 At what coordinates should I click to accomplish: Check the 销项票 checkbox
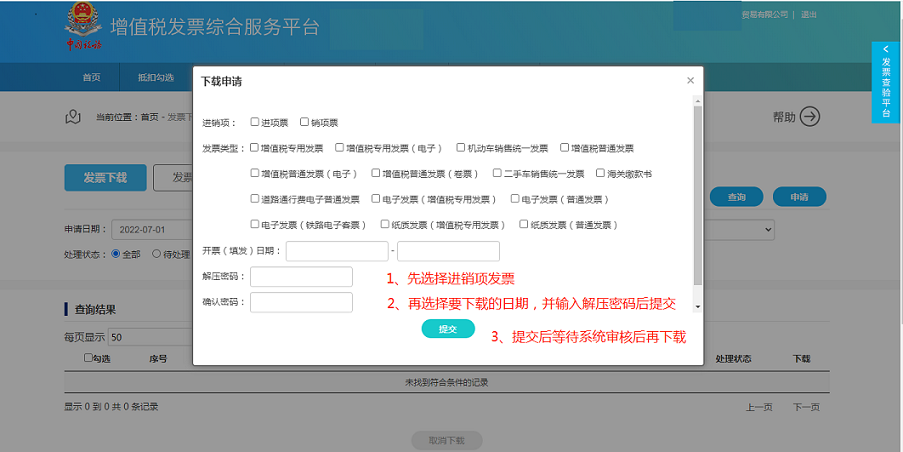tap(305, 123)
